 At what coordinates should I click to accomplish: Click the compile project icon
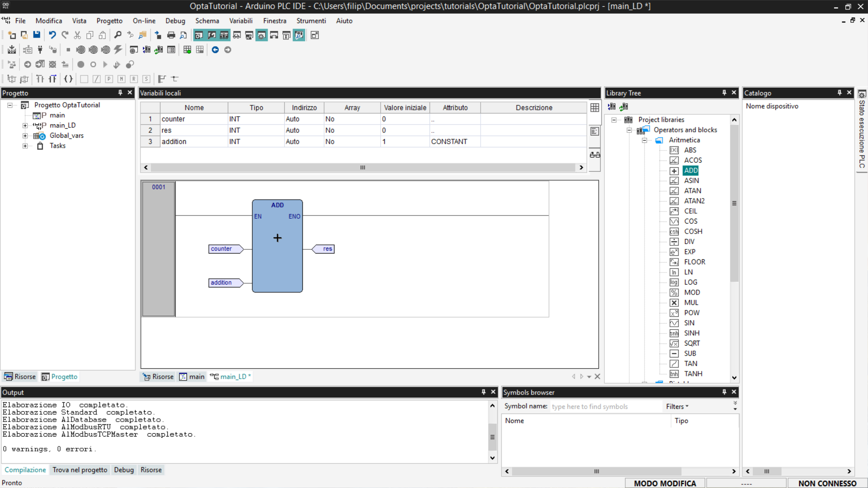[x=12, y=50]
